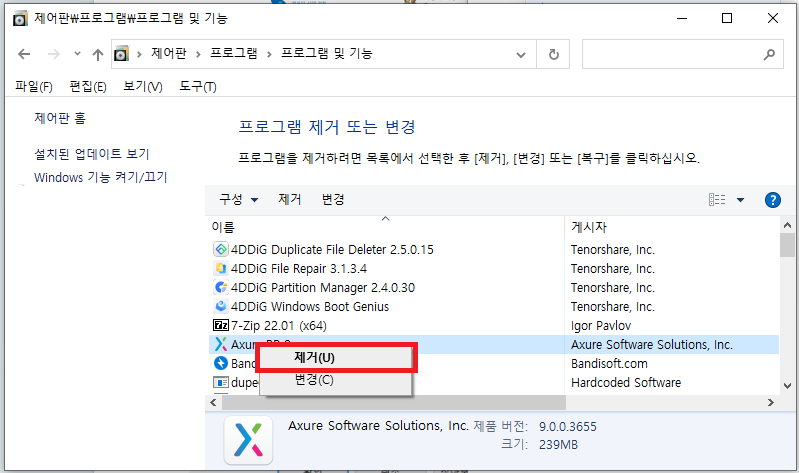This screenshot has height=473, width=799.
Task: Expand the 구성 dropdown
Action: coord(238,199)
